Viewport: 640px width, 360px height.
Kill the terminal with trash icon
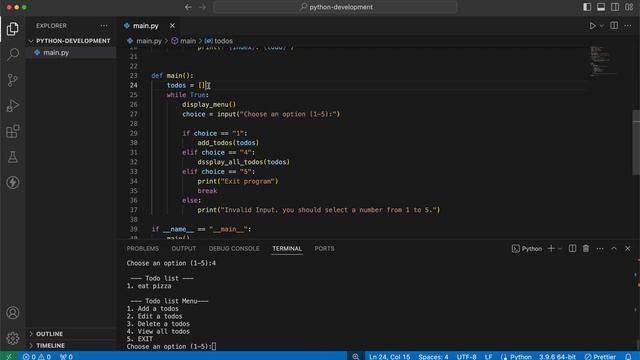point(586,249)
